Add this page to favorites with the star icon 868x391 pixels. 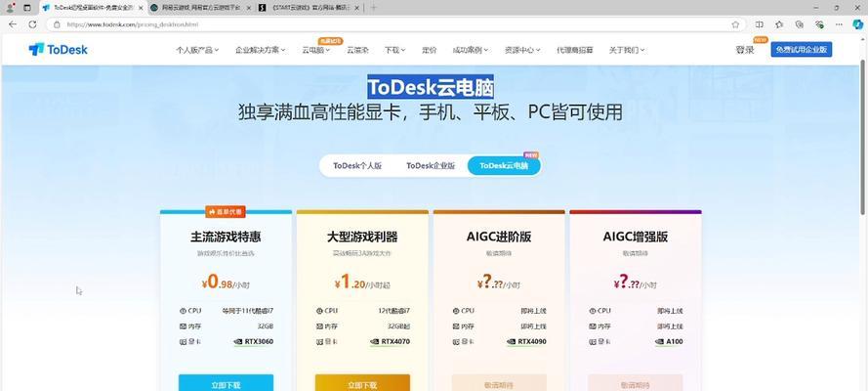[x=735, y=24]
